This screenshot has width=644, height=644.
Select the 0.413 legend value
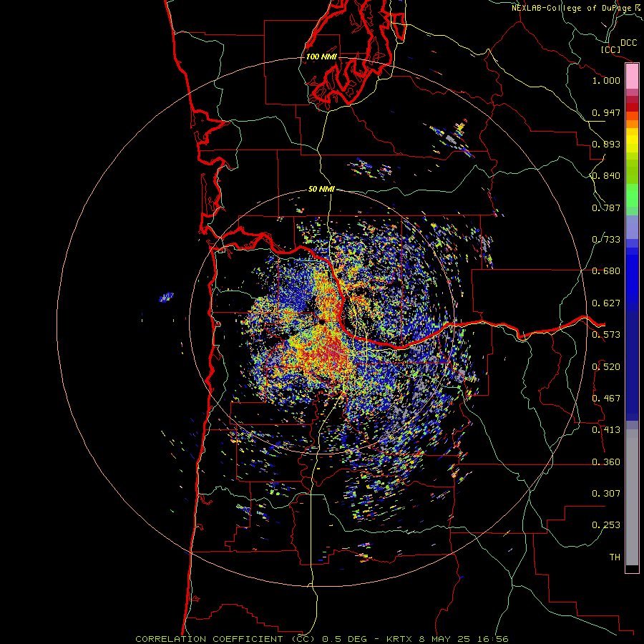pyautogui.click(x=606, y=430)
